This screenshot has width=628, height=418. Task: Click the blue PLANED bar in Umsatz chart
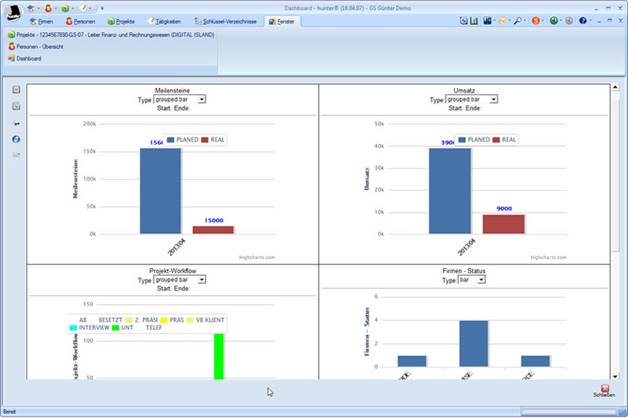coord(450,190)
